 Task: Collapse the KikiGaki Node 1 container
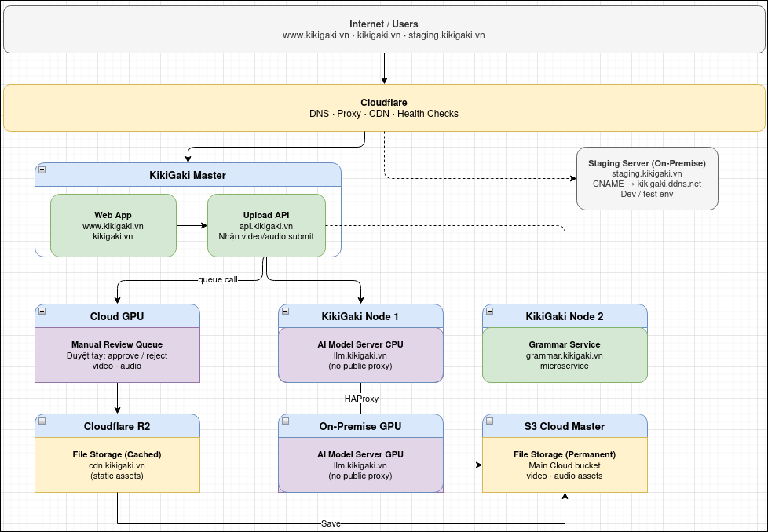pos(286,312)
